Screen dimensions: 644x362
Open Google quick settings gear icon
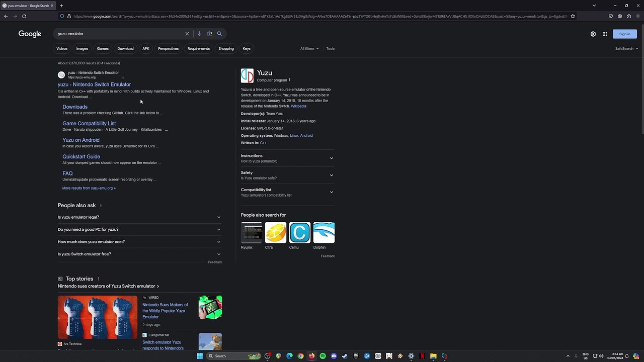pos(593,34)
